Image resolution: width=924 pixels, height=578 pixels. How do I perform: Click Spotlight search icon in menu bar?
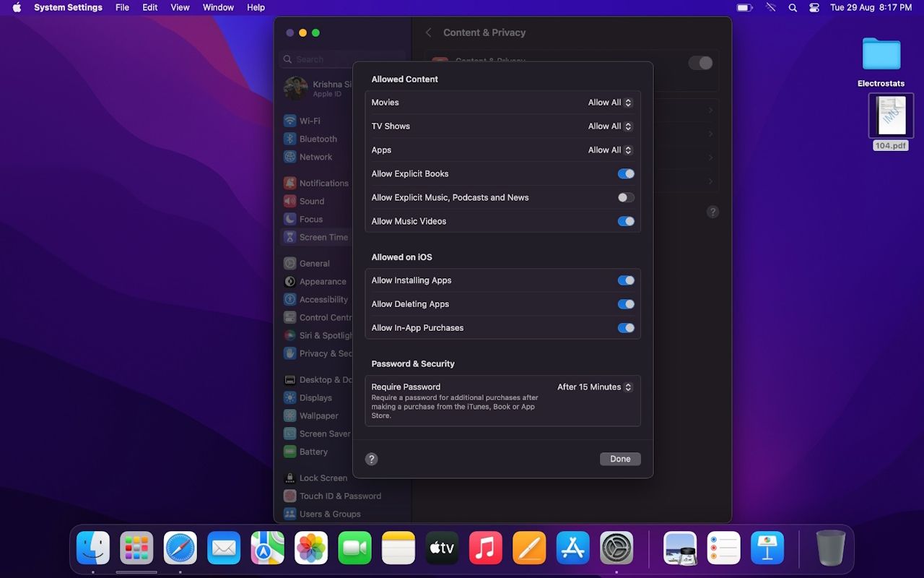793,7
